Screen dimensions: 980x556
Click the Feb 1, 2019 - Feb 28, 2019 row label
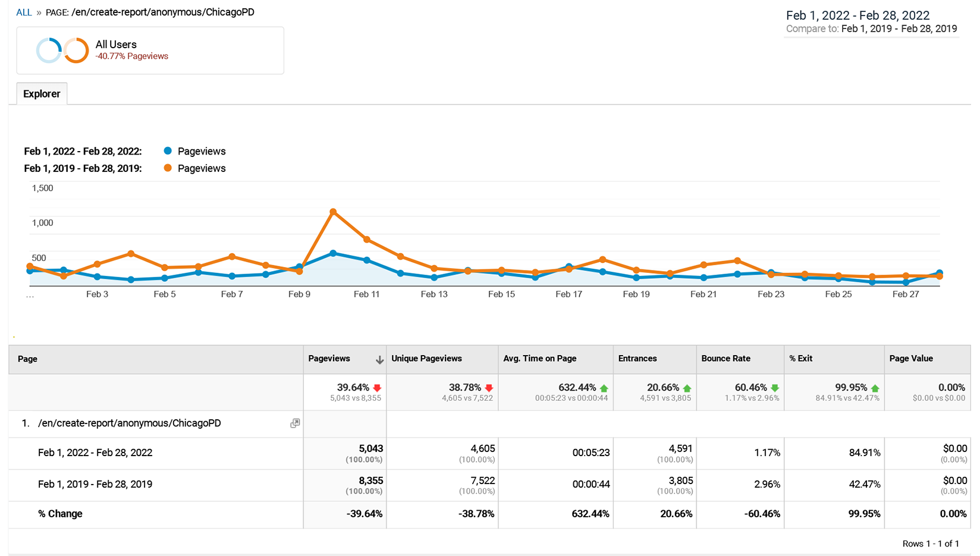pos(95,485)
